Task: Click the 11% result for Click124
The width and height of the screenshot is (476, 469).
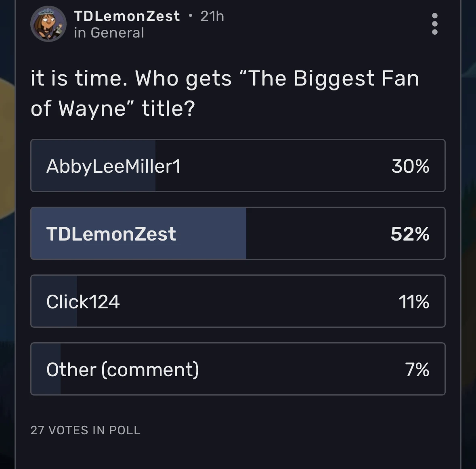Action: [x=413, y=301]
